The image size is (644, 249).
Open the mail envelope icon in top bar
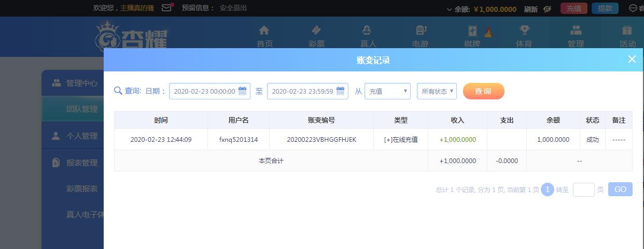(166, 8)
